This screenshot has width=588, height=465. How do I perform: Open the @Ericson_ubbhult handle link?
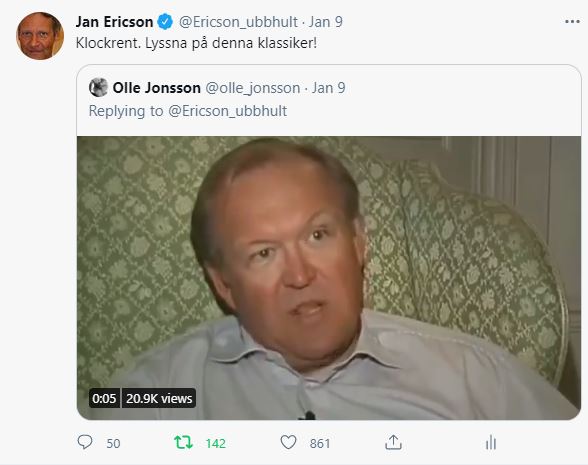click(238, 22)
